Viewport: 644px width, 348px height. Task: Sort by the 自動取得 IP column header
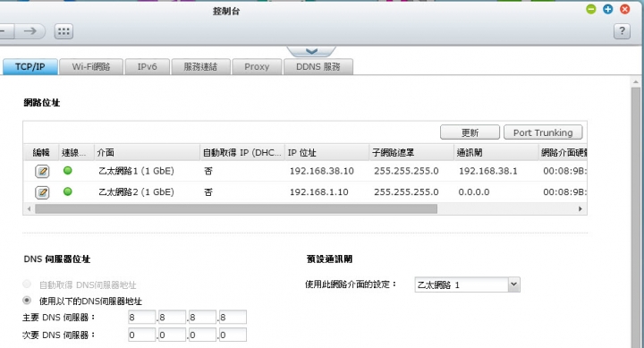click(x=241, y=152)
